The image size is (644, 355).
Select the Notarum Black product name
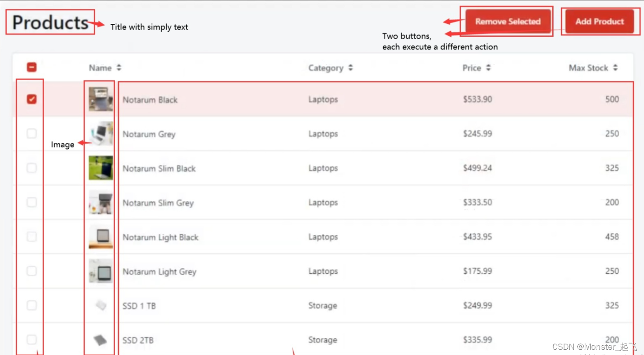150,100
